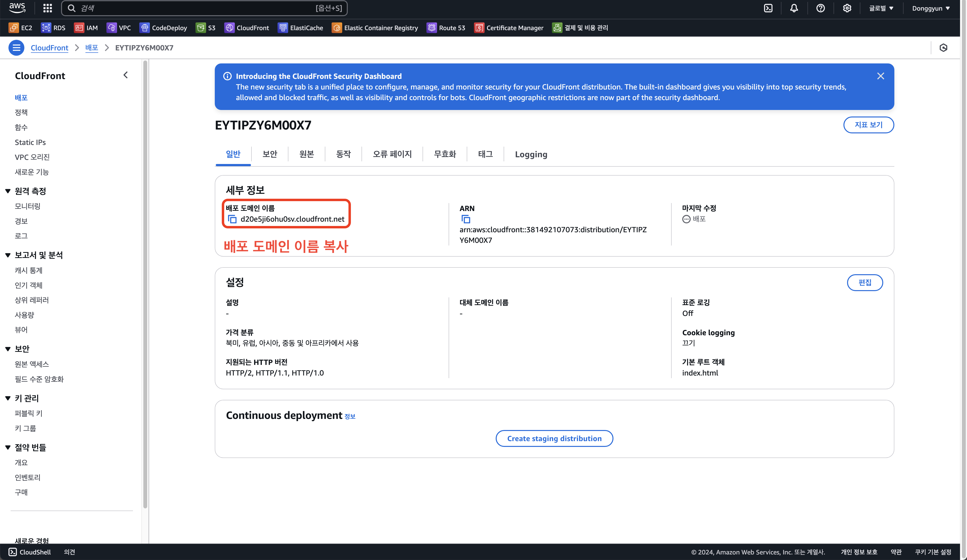Switch to the 보안 tab
Viewport: 967px width, 560px height.
coord(270,154)
